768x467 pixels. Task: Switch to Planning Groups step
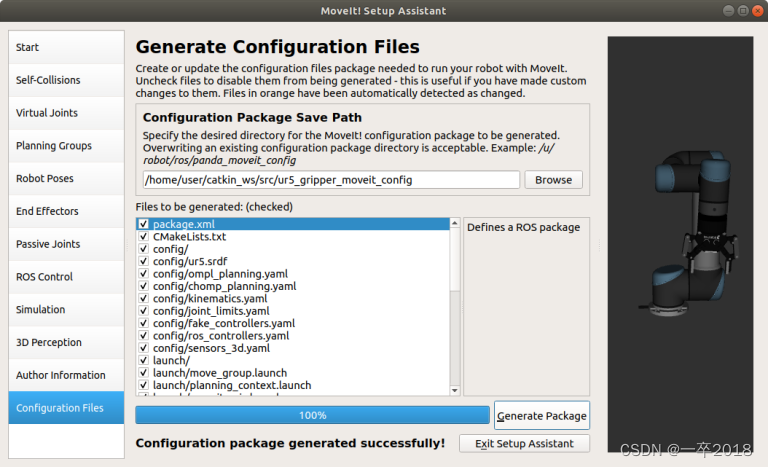click(66, 146)
